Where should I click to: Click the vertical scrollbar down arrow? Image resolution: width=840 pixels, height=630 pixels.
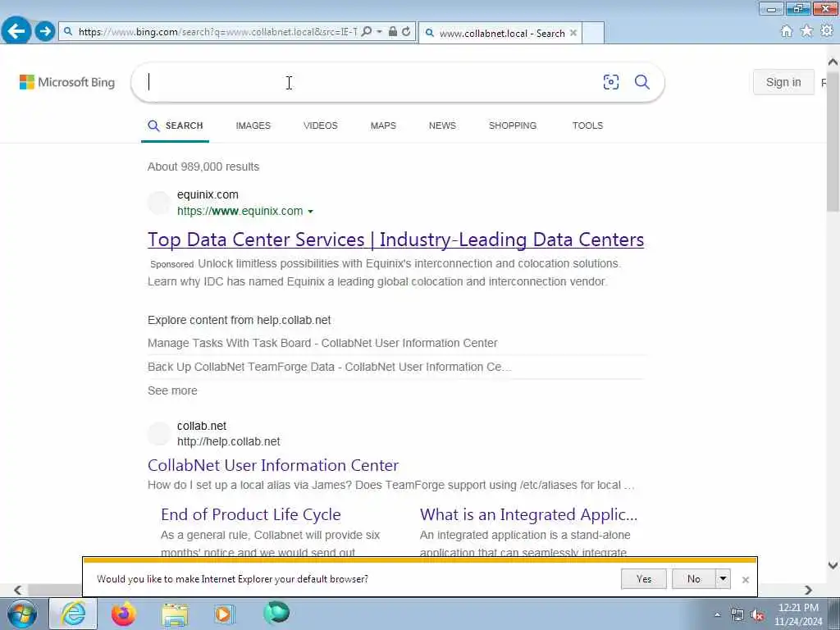pos(833,564)
